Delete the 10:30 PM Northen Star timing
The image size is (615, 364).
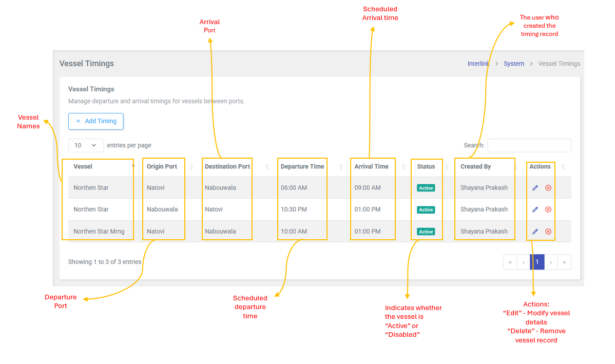point(548,209)
